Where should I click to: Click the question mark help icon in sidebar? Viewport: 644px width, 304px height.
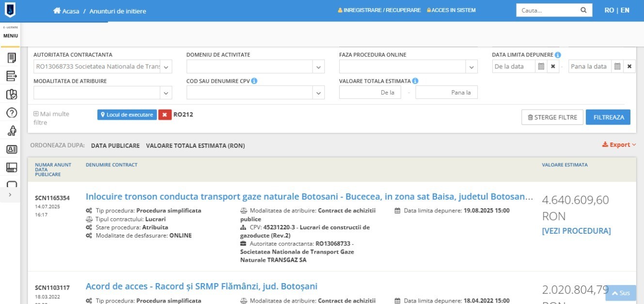pos(12,113)
